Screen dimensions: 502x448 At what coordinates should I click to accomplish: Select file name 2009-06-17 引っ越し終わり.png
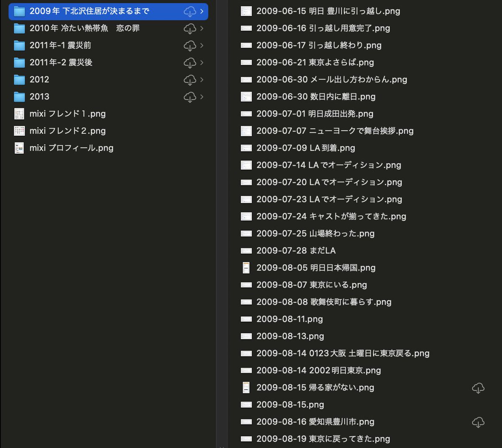pyautogui.click(x=319, y=45)
